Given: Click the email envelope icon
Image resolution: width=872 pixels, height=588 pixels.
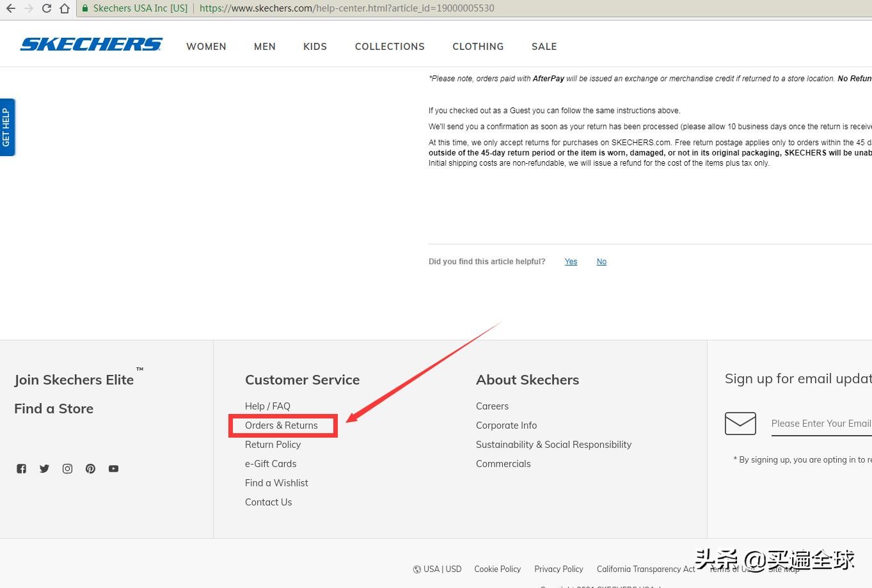Looking at the screenshot, I should coord(740,424).
